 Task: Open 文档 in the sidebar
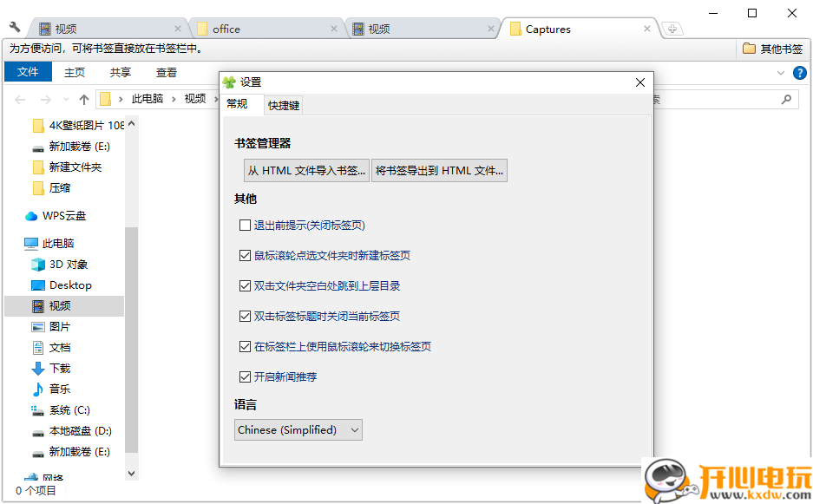[51, 347]
